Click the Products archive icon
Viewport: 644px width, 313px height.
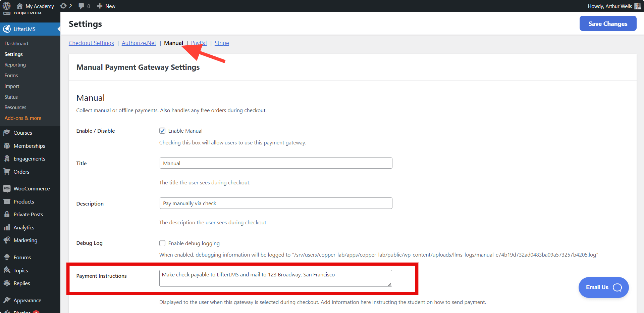point(7,202)
